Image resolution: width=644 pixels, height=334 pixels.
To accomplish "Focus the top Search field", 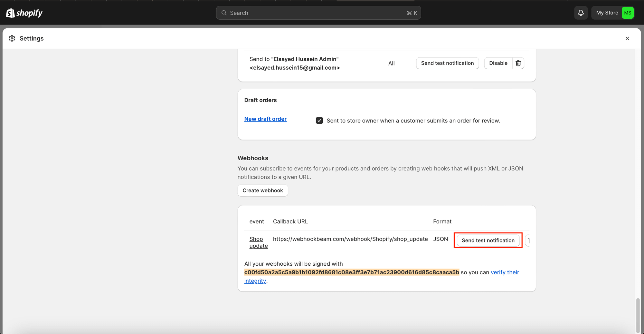I will (318, 13).
